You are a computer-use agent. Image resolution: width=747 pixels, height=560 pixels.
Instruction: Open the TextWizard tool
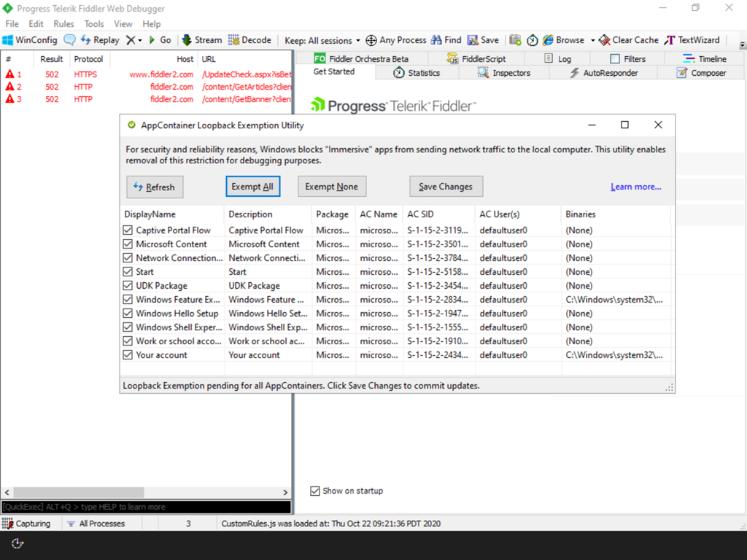pos(669,40)
